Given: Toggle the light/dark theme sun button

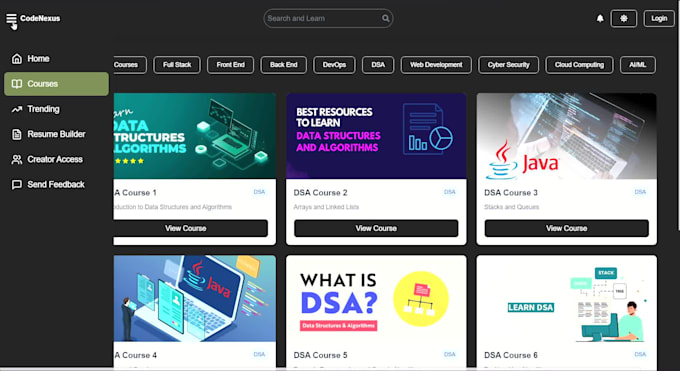Looking at the screenshot, I should pyautogui.click(x=624, y=18).
